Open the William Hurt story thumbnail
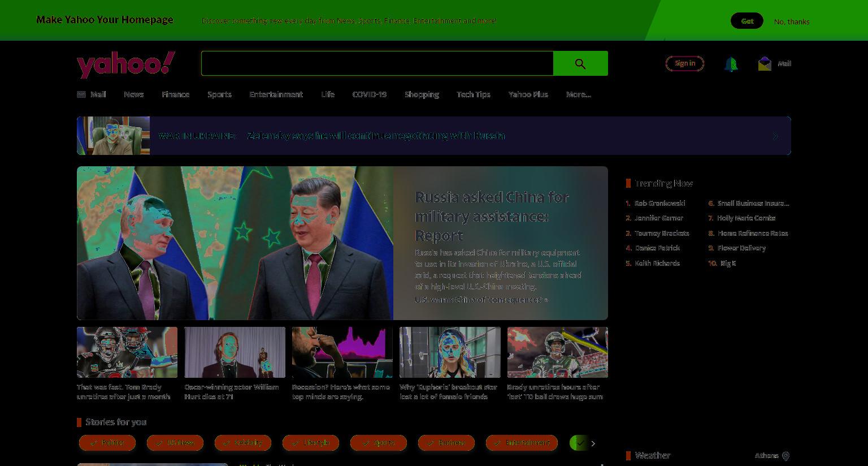868x466 pixels. [x=235, y=352]
